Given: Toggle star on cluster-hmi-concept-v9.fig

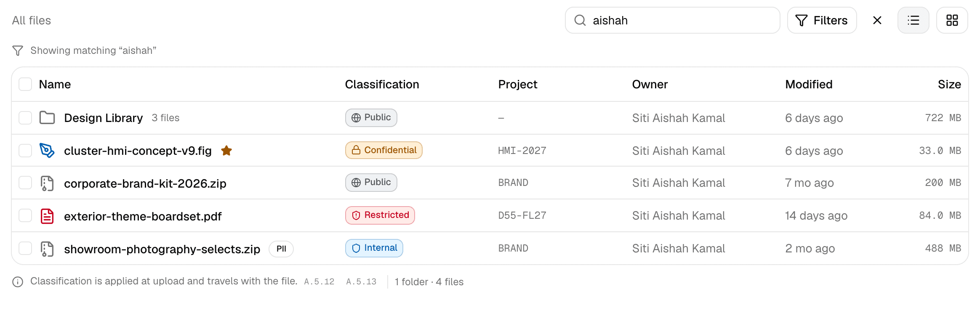Looking at the screenshot, I should coord(226,151).
